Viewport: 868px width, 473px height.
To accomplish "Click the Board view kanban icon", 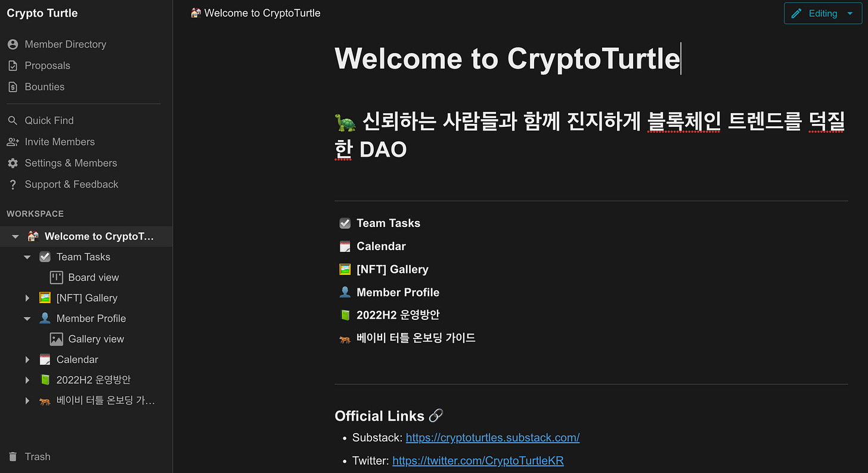I will coord(57,278).
